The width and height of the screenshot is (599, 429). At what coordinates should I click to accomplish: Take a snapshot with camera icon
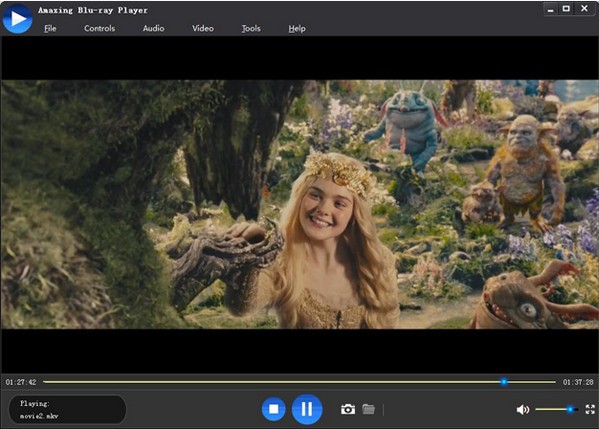348,409
